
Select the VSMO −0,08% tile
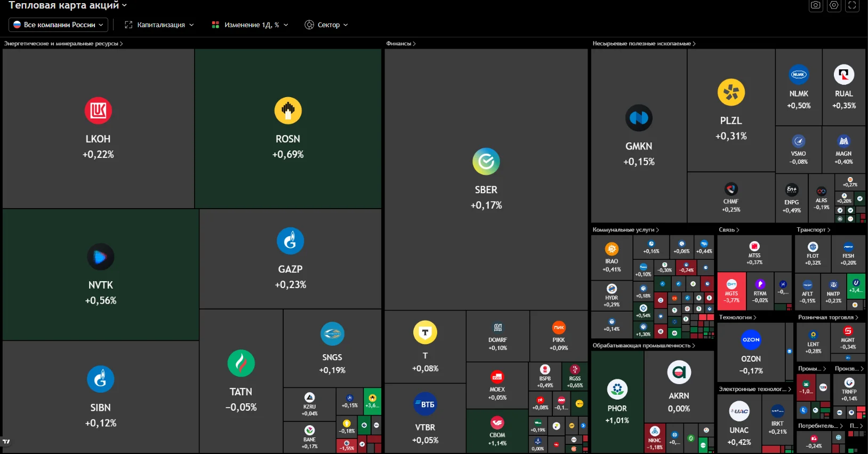pyautogui.click(x=799, y=149)
